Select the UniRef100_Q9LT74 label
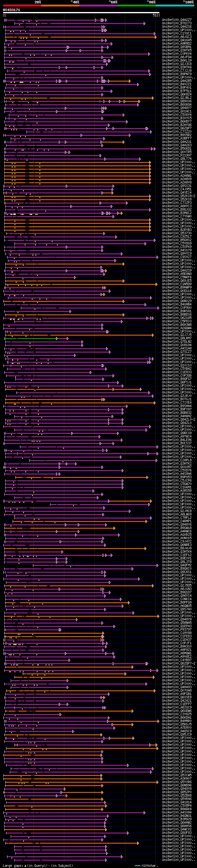197x868 pixels. click(177, 159)
